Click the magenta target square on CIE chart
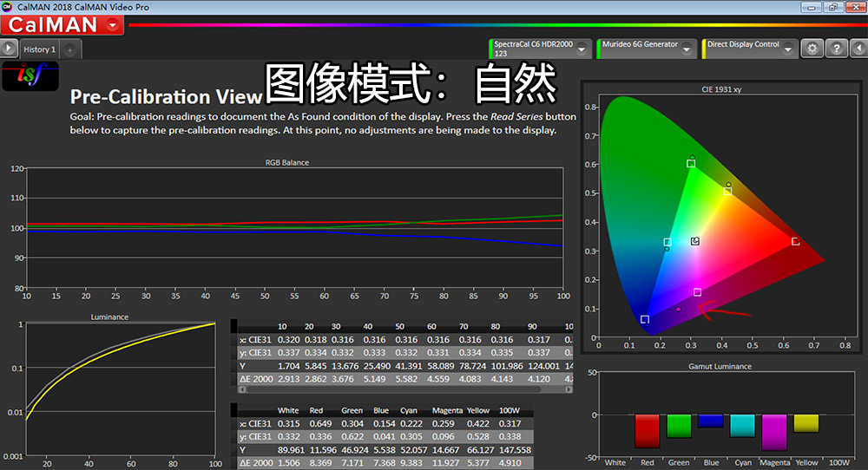868x470 pixels. coord(698,292)
